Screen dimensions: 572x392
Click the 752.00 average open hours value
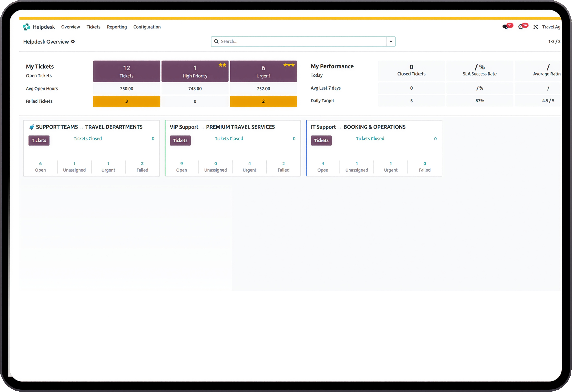point(263,89)
